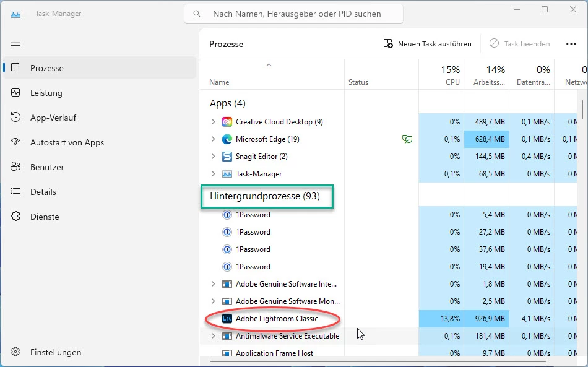
Task: Click the Task beenden button
Action: point(519,44)
